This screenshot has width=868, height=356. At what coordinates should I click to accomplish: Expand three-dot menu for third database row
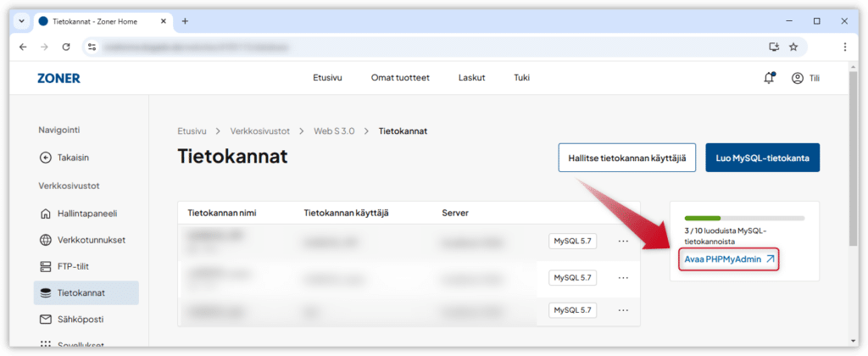pyautogui.click(x=624, y=309)
